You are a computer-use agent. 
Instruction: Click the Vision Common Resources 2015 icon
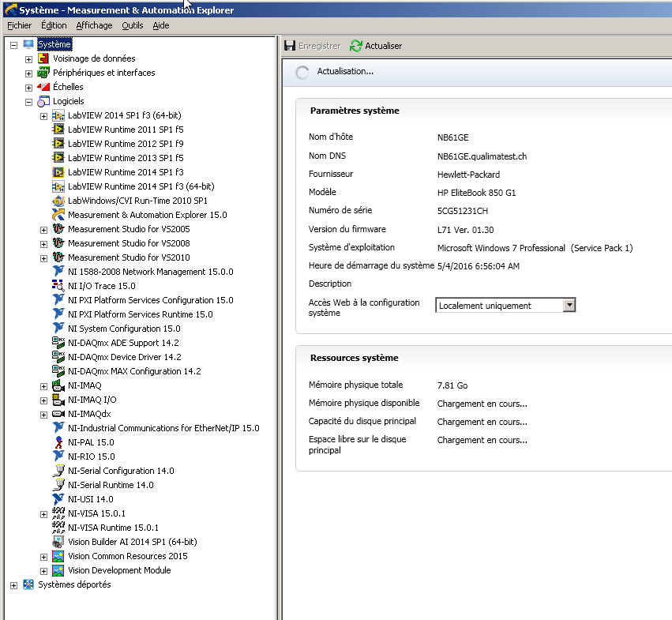(x=58, y=557)
